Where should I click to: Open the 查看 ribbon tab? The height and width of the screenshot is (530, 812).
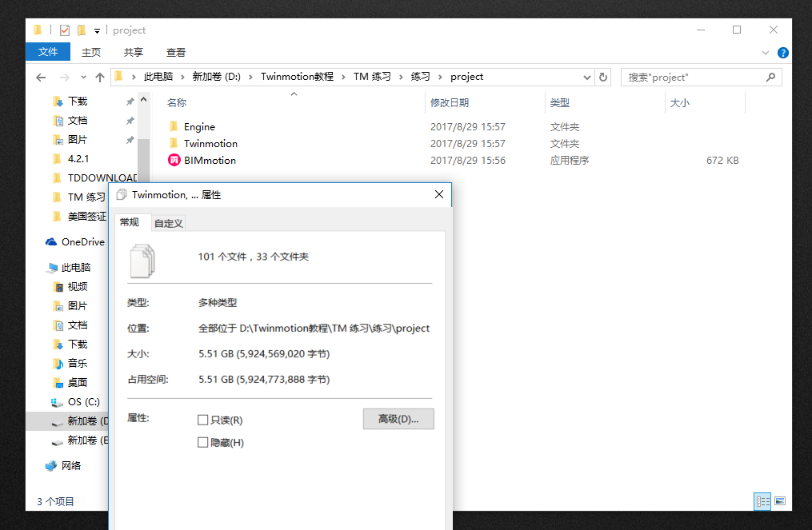pyautogui.click(x=176, y=52)
